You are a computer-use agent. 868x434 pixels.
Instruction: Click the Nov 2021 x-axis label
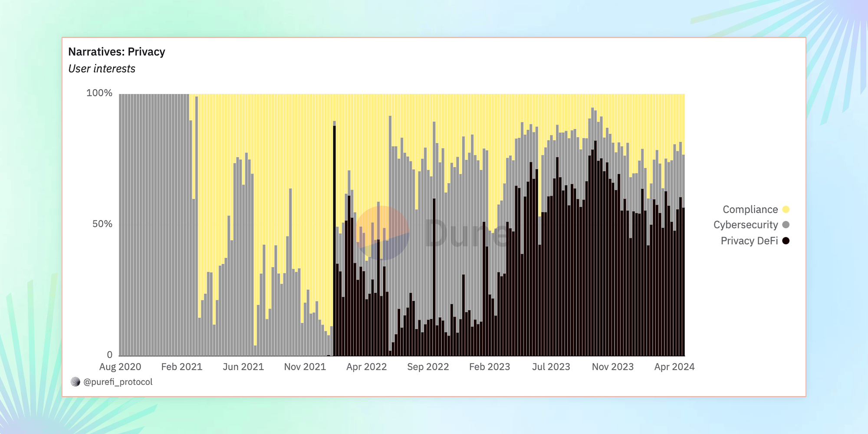(x=305, y=367)
